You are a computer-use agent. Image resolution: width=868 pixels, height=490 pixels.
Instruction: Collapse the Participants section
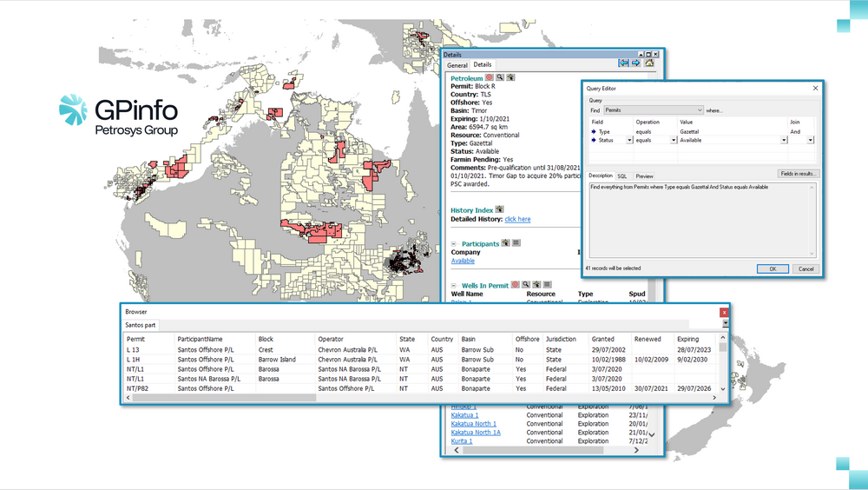tap(453, 244)
